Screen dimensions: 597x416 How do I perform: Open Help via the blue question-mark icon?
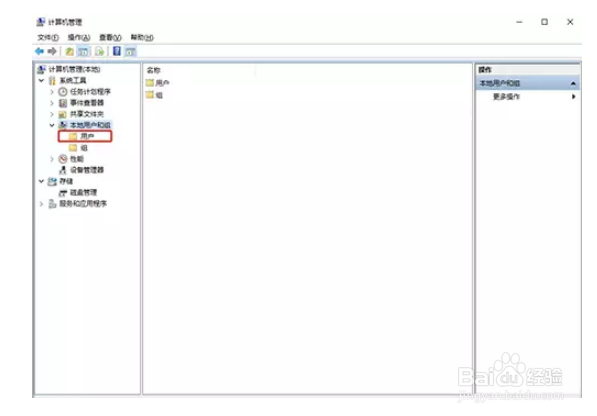[117, 51]
